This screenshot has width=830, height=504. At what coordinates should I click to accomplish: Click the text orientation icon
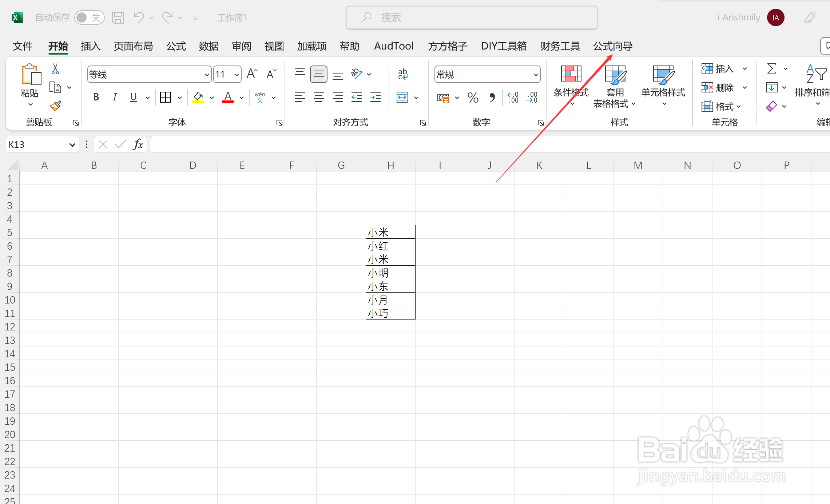click(357, 74)
